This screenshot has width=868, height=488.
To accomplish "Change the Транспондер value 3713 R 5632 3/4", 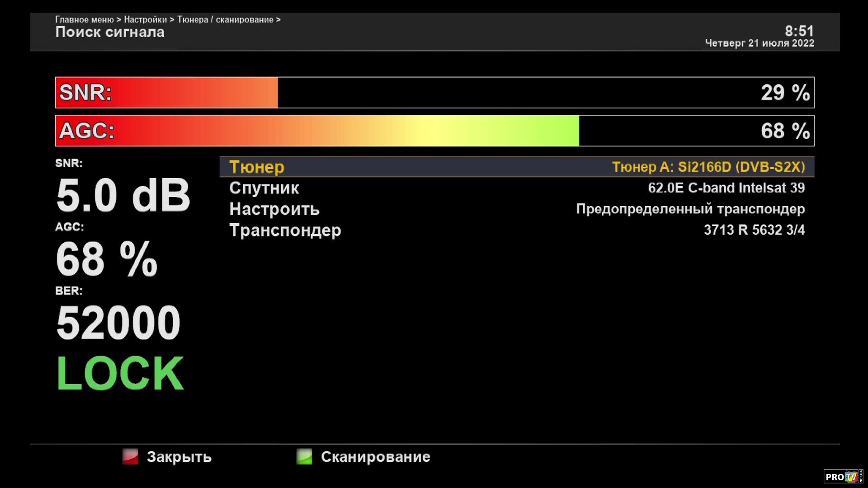I will pos(754,230).
